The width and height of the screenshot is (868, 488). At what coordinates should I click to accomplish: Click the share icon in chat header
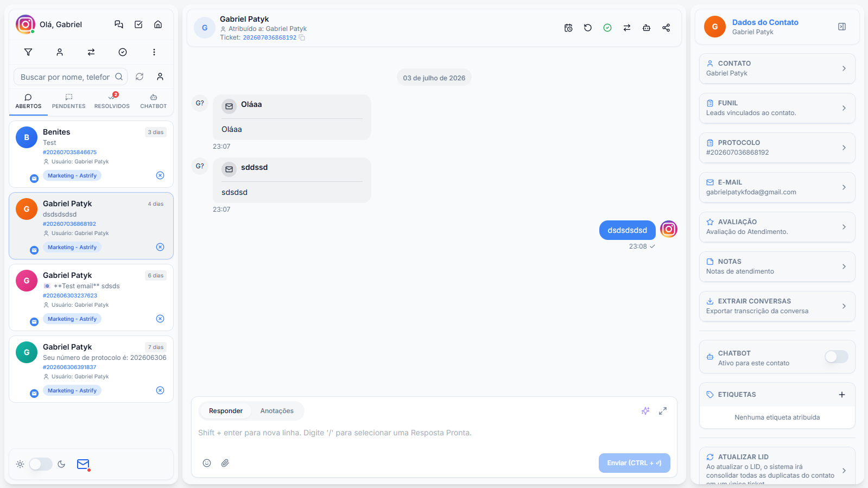click(666, 28)
